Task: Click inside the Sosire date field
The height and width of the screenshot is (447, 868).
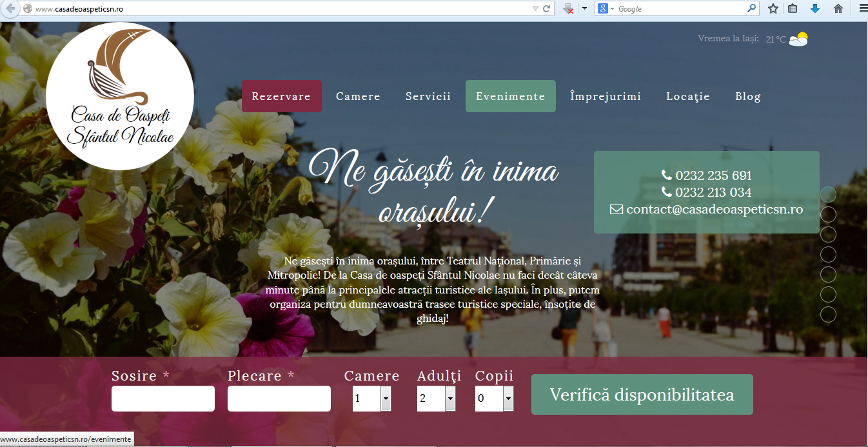Action: coord(163,398)
